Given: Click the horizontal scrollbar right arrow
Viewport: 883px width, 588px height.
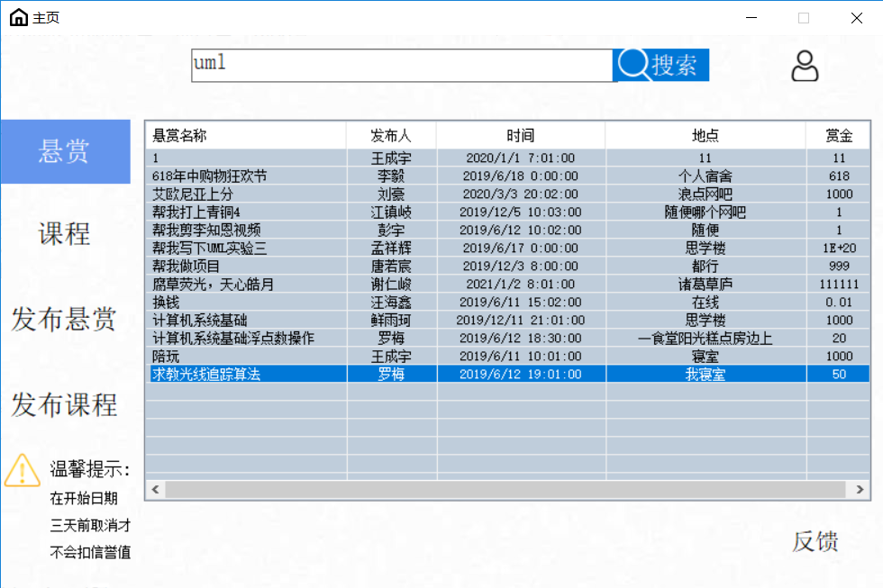Looking at the screenshot, I should [860, 490].
